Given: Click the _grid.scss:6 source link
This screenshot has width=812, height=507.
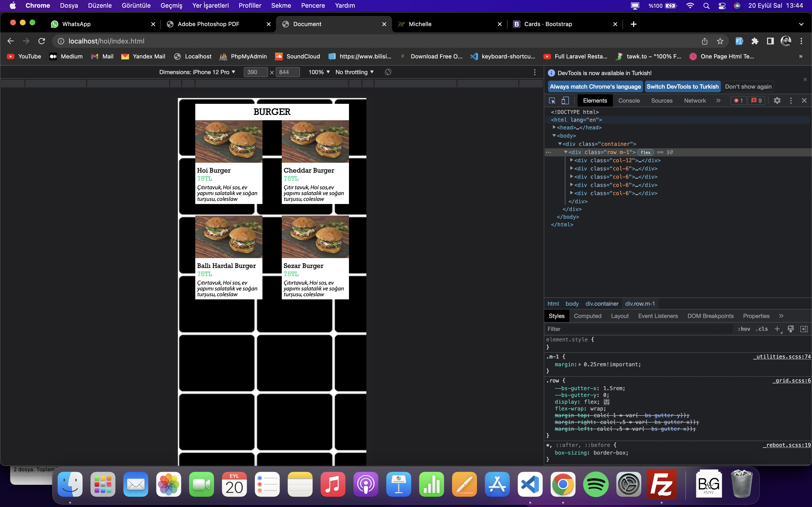Looking at the screenshot, I should click(x=791, y=380).
